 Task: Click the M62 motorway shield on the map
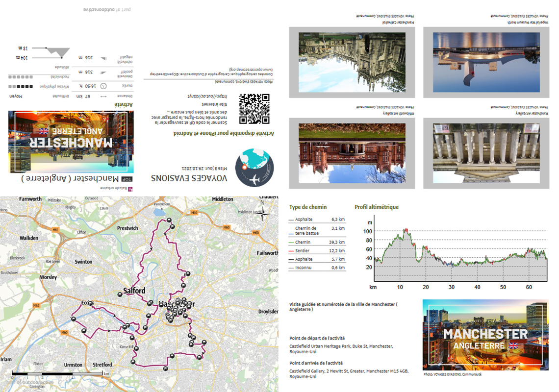tap(36, 305)
